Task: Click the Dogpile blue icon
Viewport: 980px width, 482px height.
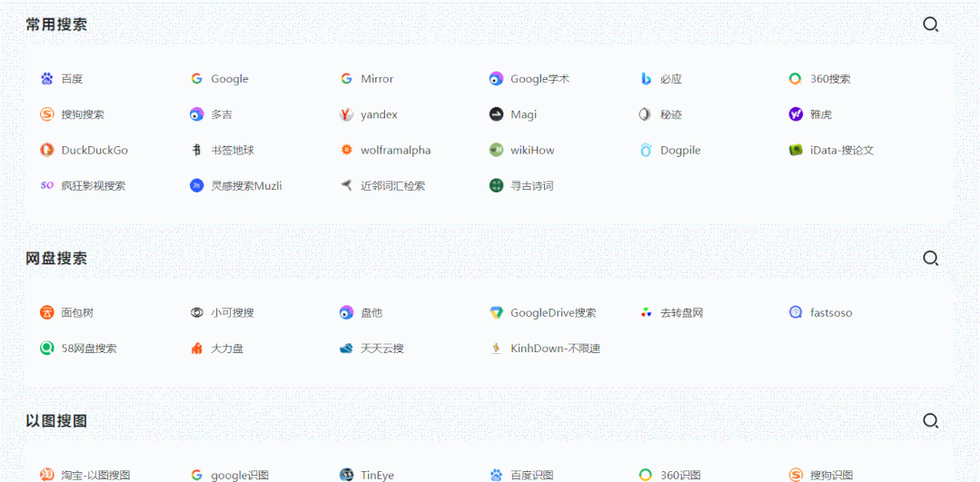Action: (x=647, y=150)
